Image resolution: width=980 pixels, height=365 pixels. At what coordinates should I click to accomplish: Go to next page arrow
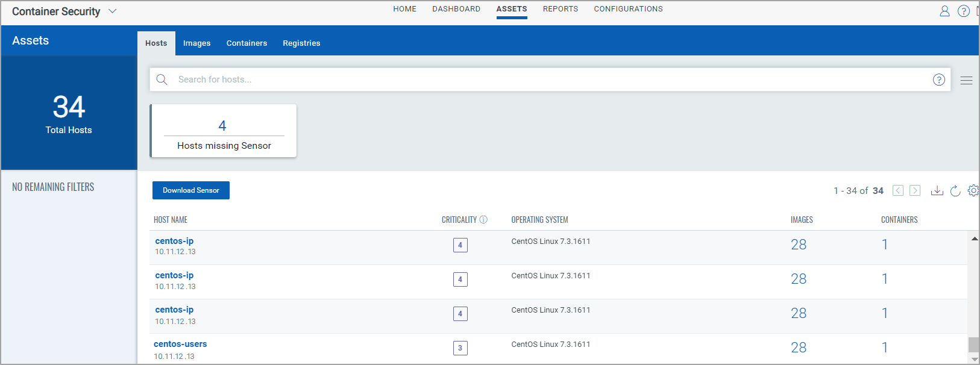[x=915, y=190]
